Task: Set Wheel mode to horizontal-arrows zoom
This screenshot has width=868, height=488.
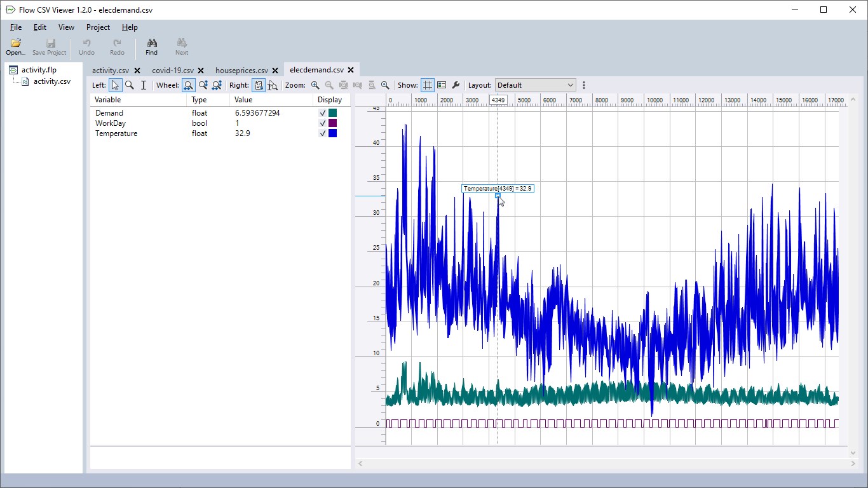Action: pyautogui.click(x=189, y=85)
